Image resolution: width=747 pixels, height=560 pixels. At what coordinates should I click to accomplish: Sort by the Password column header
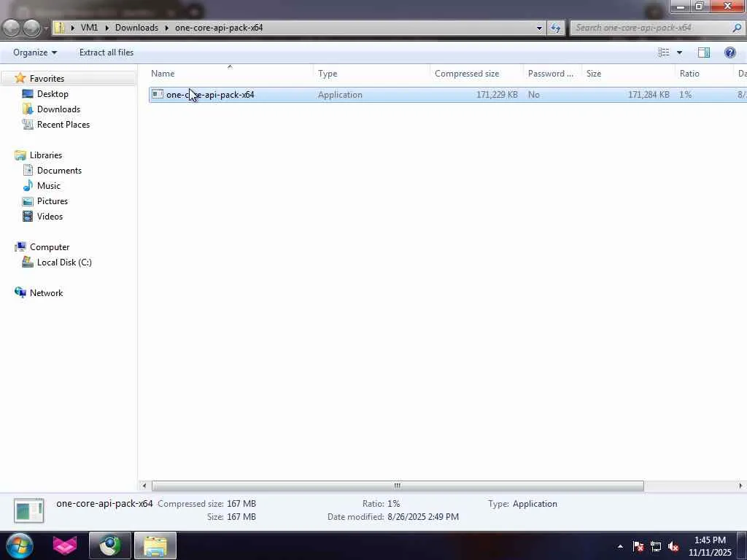[x=553, y=74]
